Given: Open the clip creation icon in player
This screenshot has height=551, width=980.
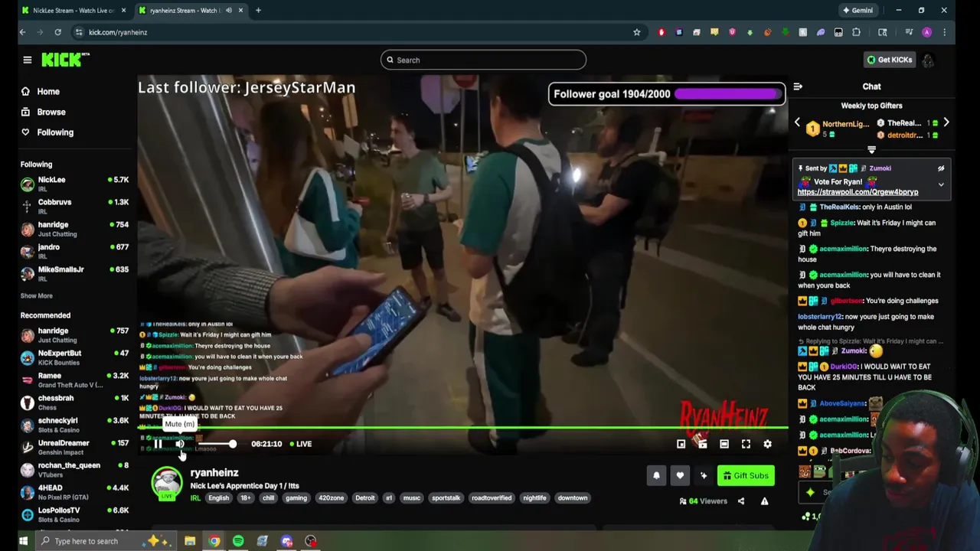Looking at the screenshot, I should 702,444.
